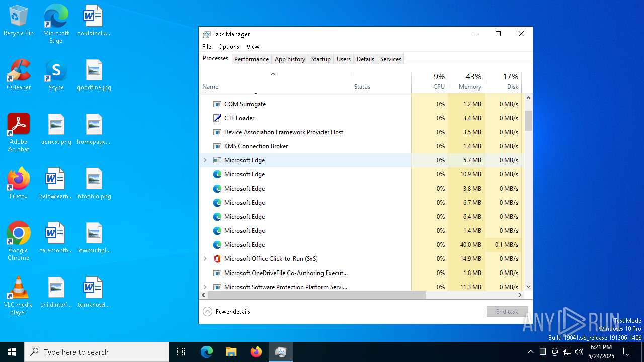Open the Options menu
This screenshot has height=362, width=644.
pos(229,47)
